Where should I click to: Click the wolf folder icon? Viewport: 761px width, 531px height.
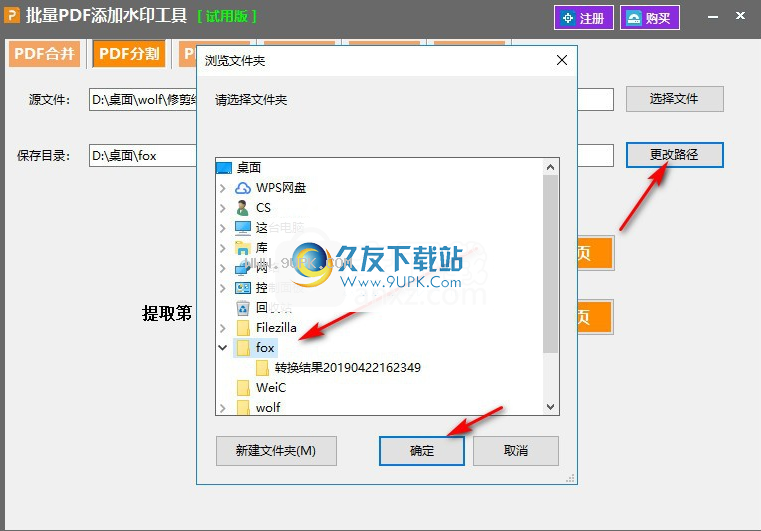click(x=243, y=407)
